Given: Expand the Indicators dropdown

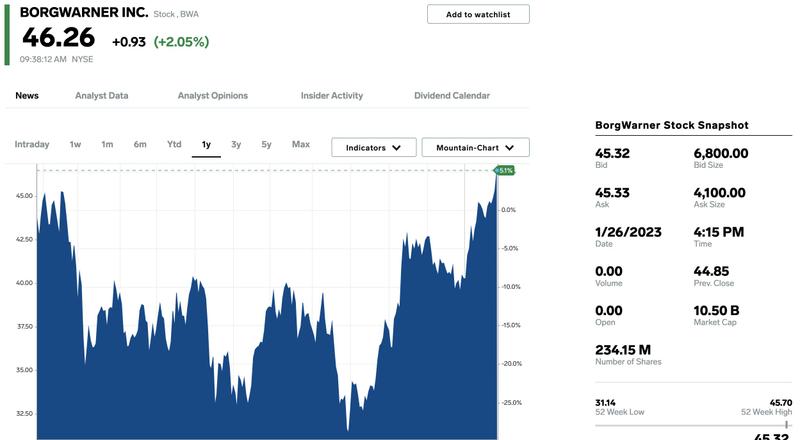Looking at the screenshot, I should click(373, 148).
